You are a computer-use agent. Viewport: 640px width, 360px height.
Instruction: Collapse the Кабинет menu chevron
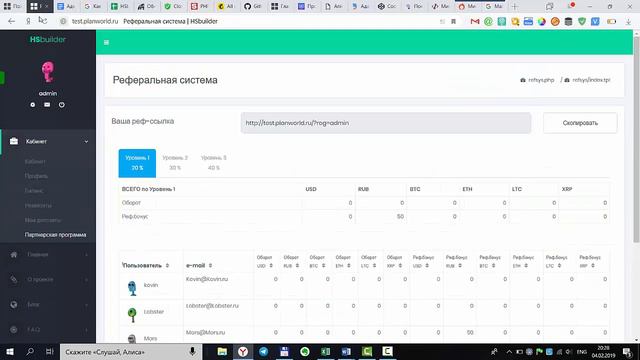pyautogui.click(x=86, y=142)
